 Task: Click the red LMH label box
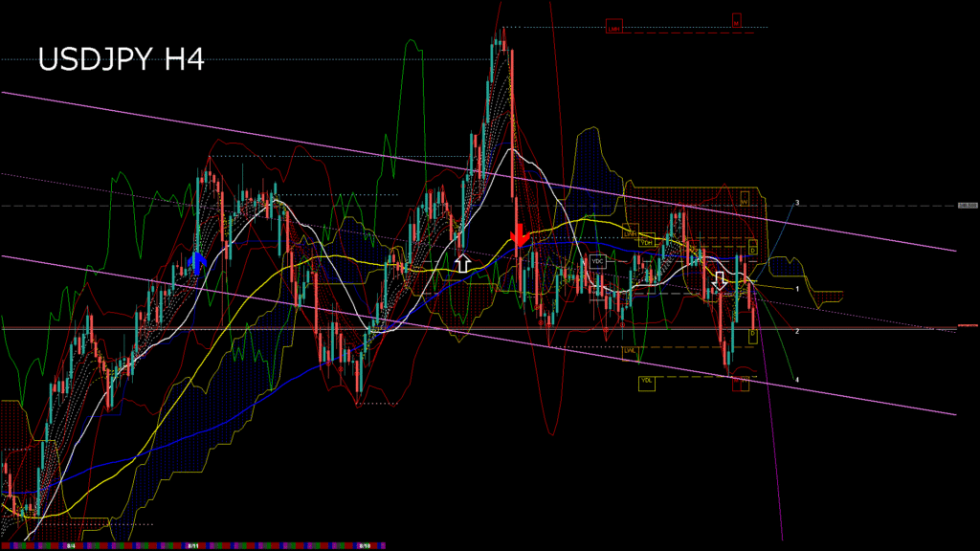(615, 29)
